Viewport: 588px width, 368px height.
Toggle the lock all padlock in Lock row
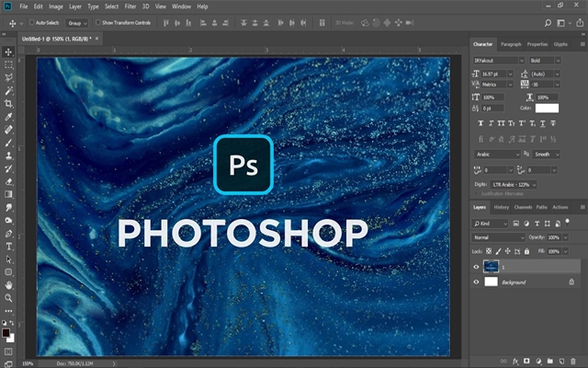point(526,251)
